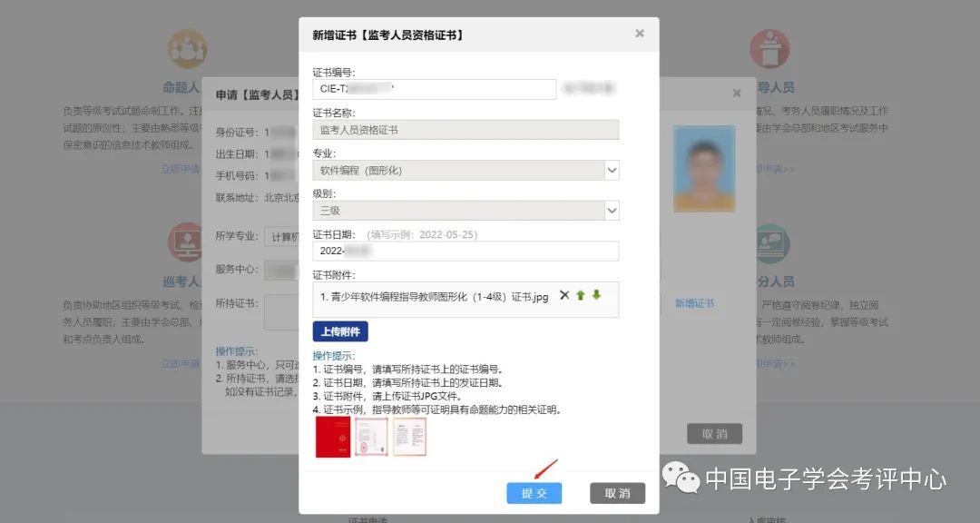Click the 督导人员 podium icon at top right
This screenshot has width=980, height=523.
pyautogui.click(x=769, y=49)
